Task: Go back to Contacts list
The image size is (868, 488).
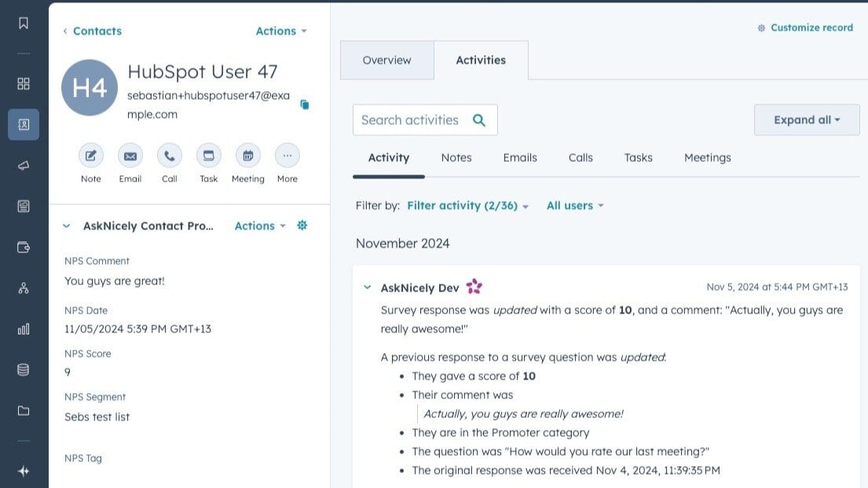Action: click(93, 31)
